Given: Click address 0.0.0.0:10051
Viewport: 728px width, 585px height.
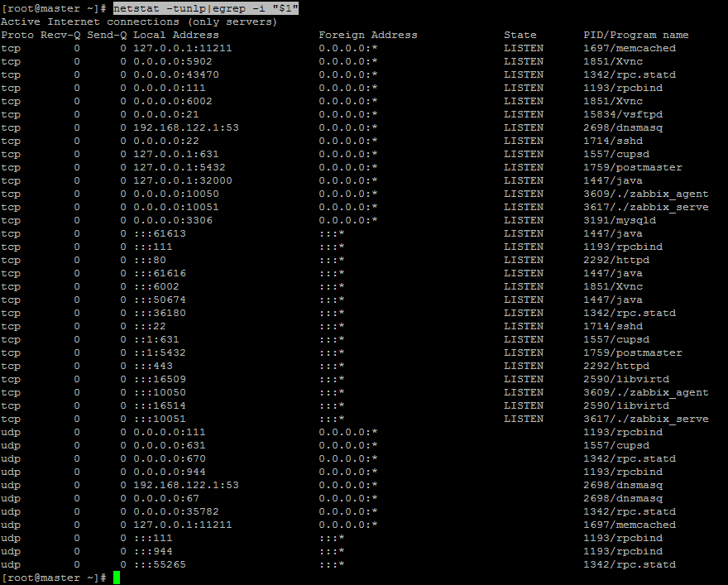Looking at the screenshot, I should (176, 207).
